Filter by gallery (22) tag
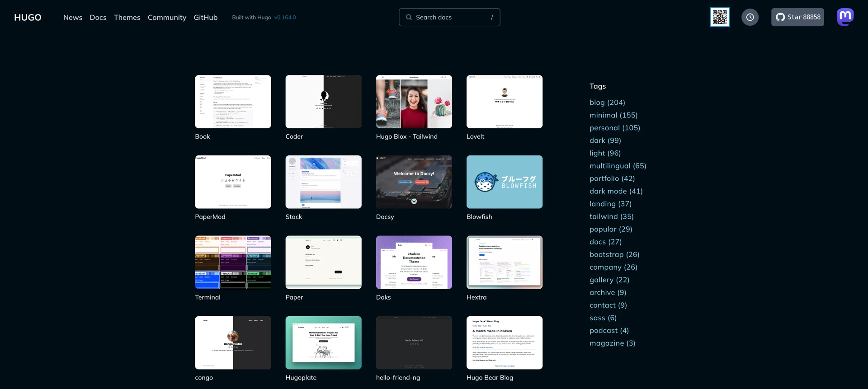Image resolution: width=868 pixels, height=389 pixels. [609, 280]
